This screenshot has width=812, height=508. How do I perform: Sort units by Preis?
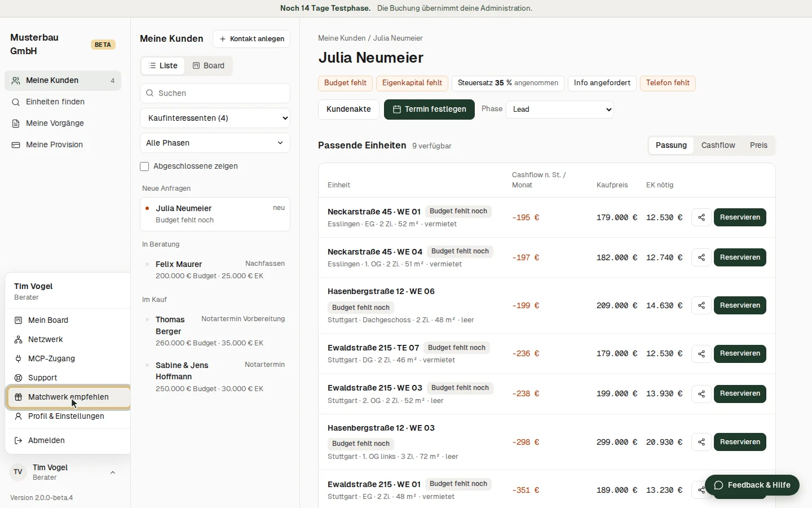point(758,146)
